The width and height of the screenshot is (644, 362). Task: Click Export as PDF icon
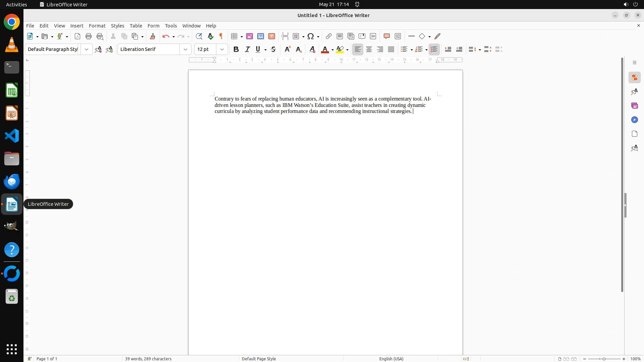pos(77,36)
